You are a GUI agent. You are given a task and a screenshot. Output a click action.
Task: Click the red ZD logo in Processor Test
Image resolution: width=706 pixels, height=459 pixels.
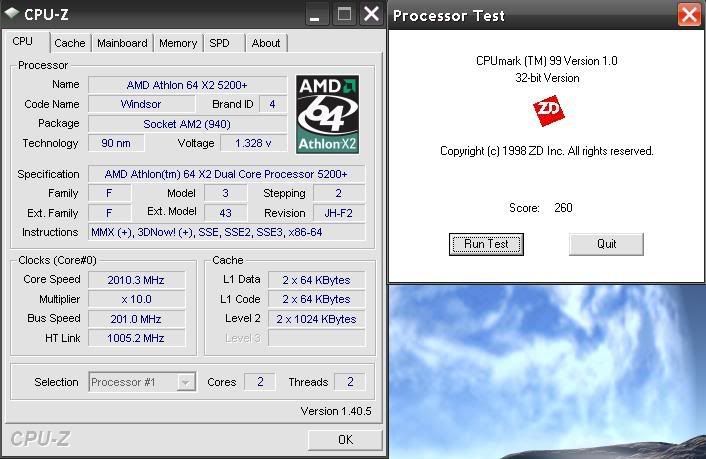coord(548,111)
